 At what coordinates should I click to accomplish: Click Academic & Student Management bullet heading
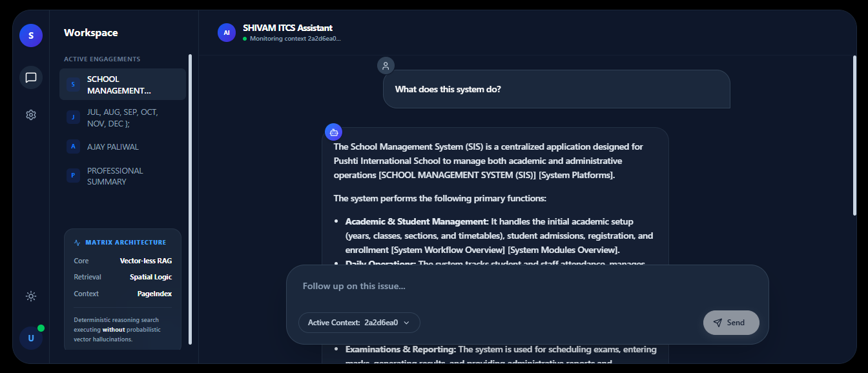[x=417, y=221]
